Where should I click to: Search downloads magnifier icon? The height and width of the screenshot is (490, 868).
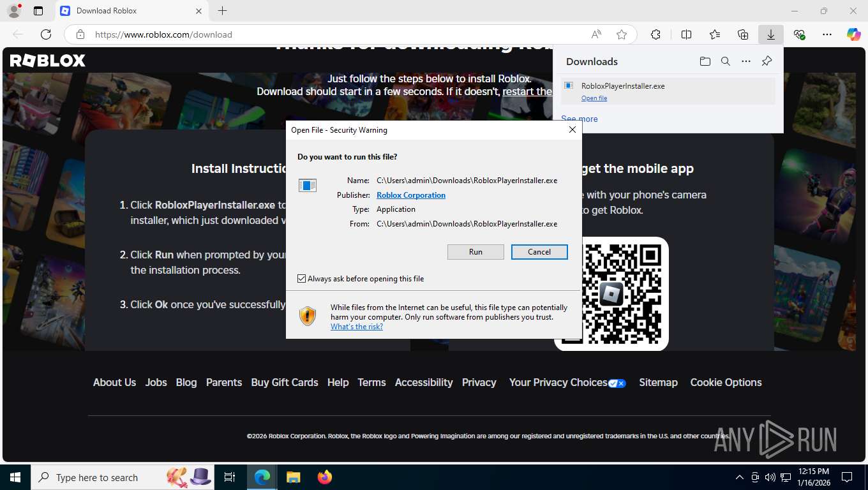[x=725, y=61]
